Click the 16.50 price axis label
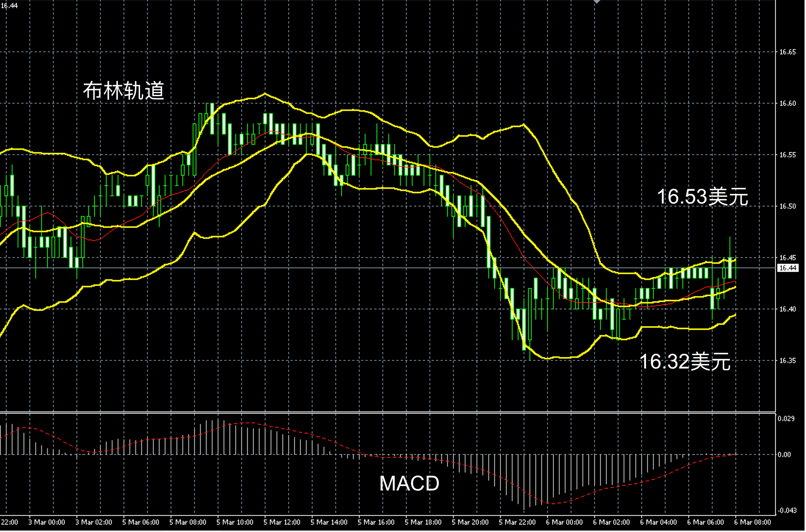 [788, 206]
